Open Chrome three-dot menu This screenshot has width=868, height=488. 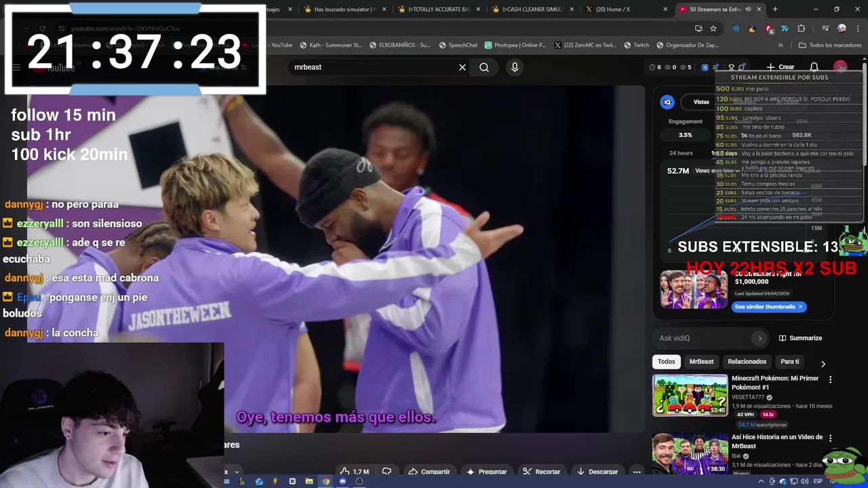point(858,28)
